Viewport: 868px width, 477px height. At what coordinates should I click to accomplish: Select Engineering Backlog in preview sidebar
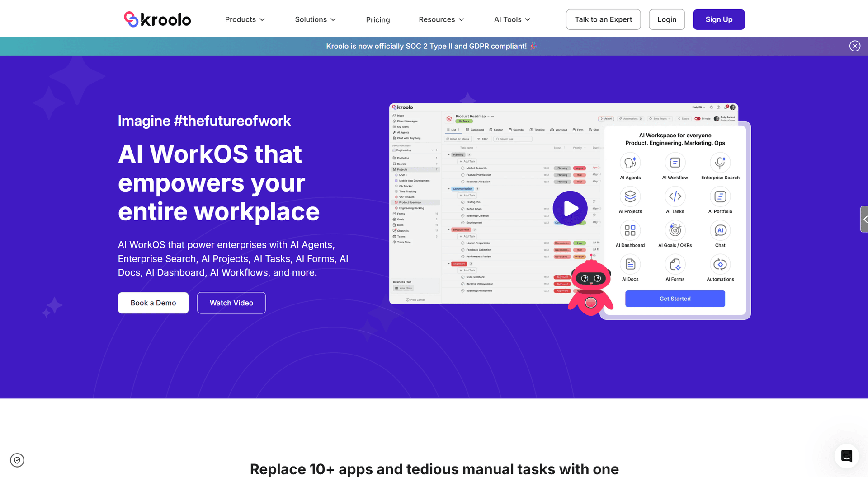point(410,208)
